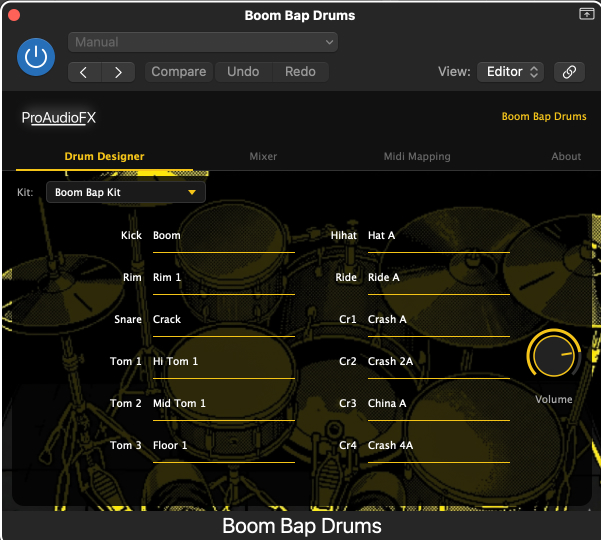Switch to the Drum Designer tab

point(104,156)
